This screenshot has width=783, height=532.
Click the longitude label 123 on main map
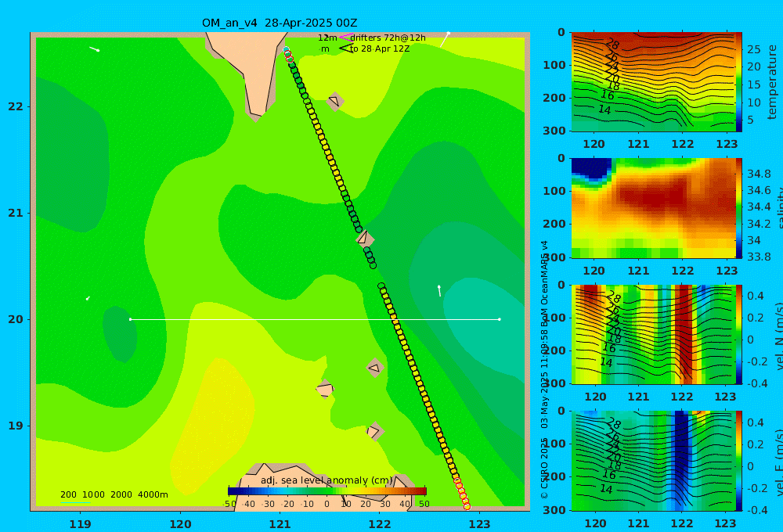coord(480,524)
